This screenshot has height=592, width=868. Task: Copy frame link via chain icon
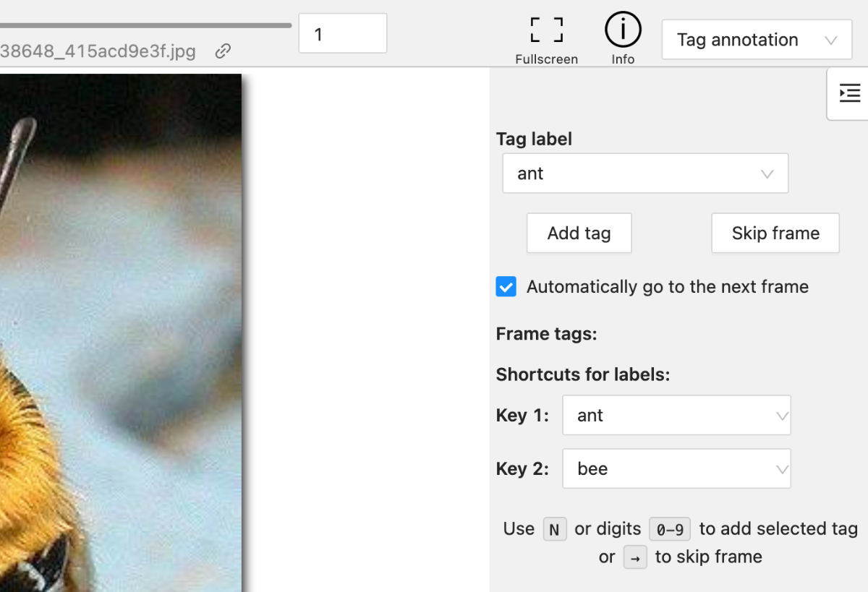pos(223,51)
